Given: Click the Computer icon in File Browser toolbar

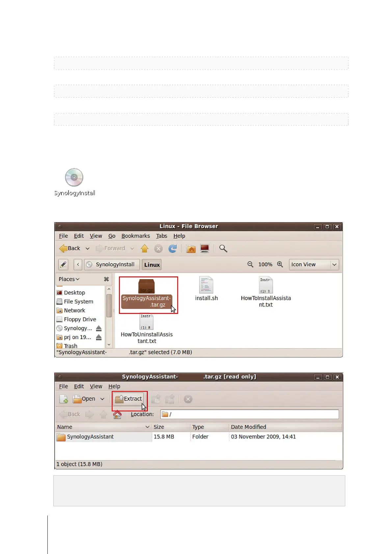Looking at the screenshot, I should point(205,249).
